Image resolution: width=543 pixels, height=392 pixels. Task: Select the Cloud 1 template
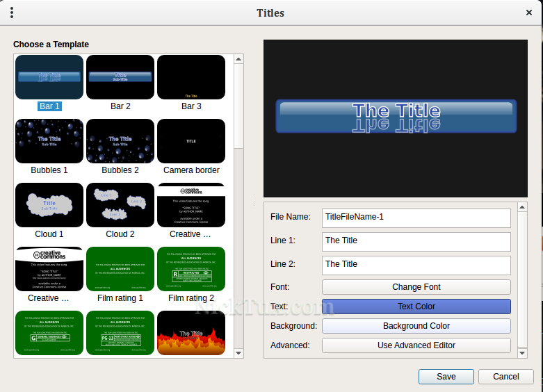(49, 205)
